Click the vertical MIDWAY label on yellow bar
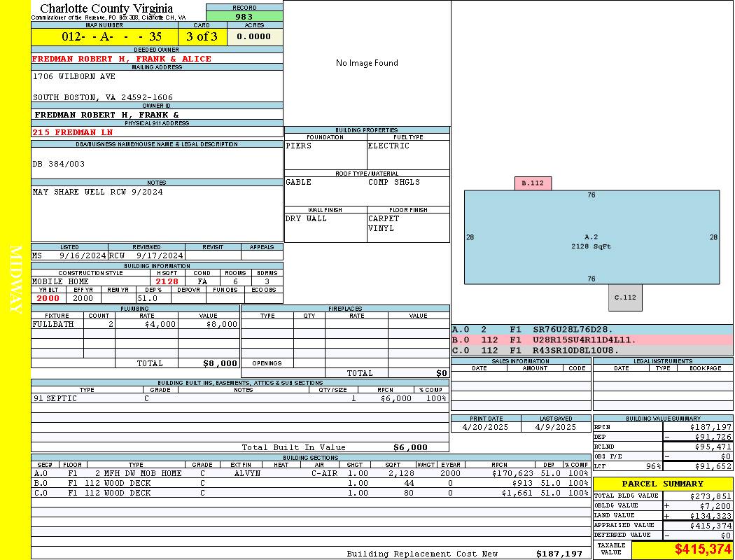The height and width of the screenshot is (560, 735). (x=15, y=280)
